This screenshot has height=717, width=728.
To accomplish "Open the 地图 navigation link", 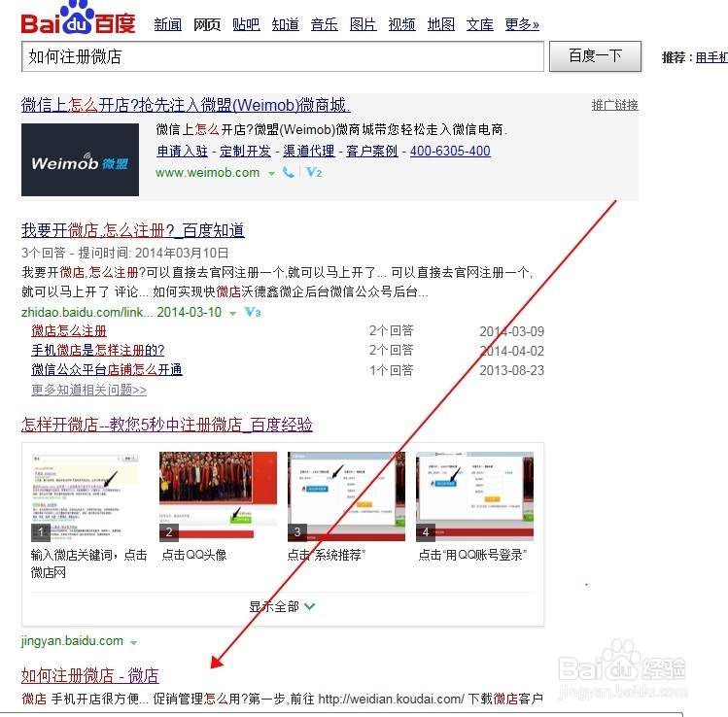I will point(440,24).
